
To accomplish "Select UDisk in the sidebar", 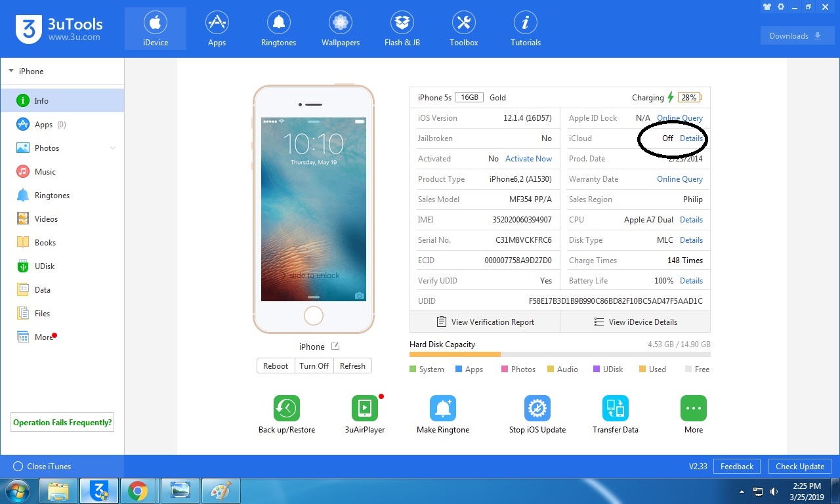I will pos(62,266).
